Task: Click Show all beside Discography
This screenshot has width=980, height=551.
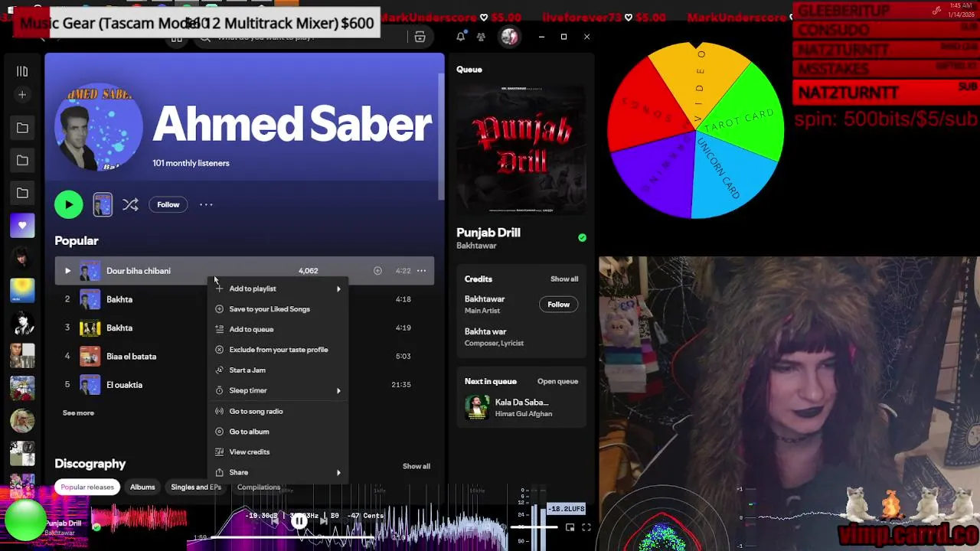Action: click(x=416, y=466)
